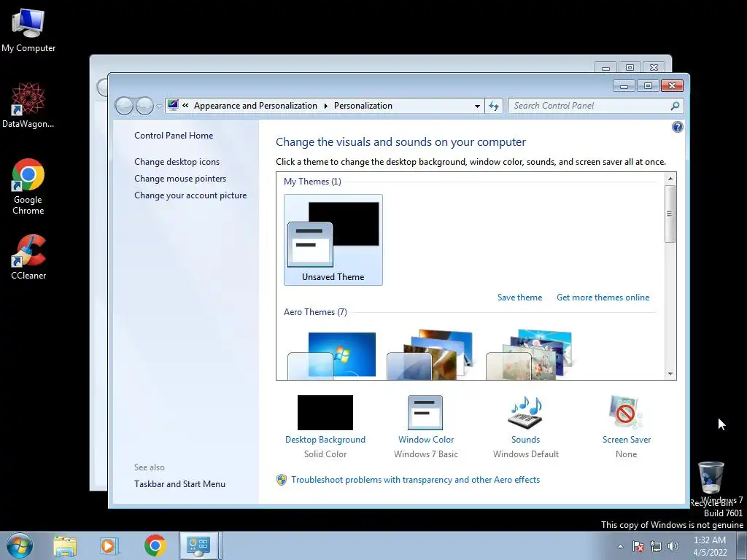Click the theme list scrollbar thumb

(x=670, y=214)
